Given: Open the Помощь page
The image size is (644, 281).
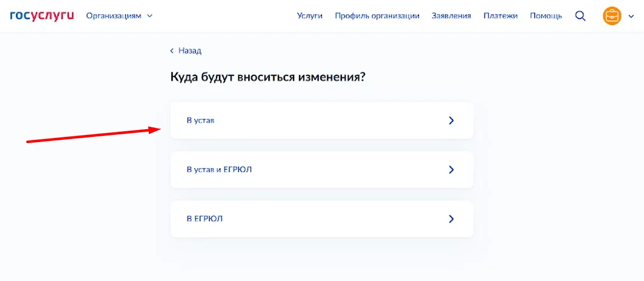Looking at the screenshot, I should [546, 16].
